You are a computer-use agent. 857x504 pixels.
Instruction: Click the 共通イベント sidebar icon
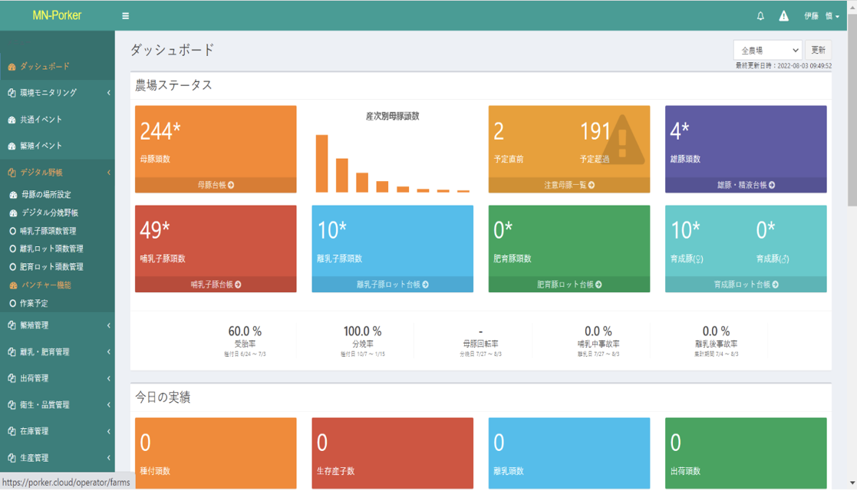12,120
